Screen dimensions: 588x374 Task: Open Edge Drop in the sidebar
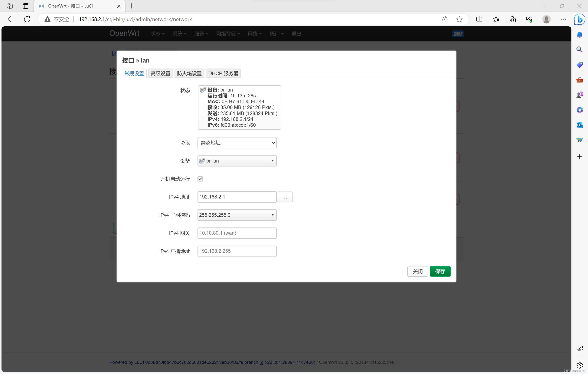(x=580, y=140)
